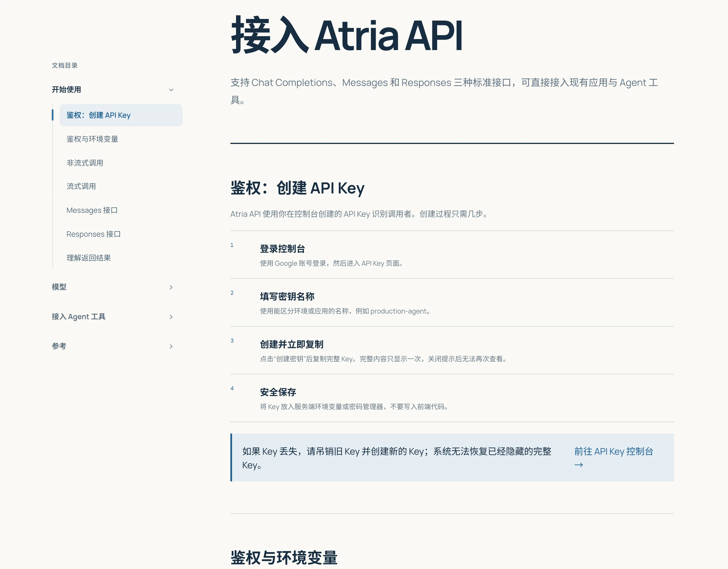Click the description 将 Key 放入服务端环境变量

pyautogui.click(x=355, y=407)
